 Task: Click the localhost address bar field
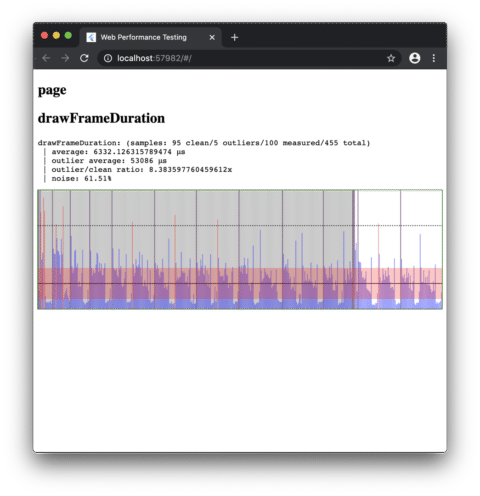pos(248,58)
